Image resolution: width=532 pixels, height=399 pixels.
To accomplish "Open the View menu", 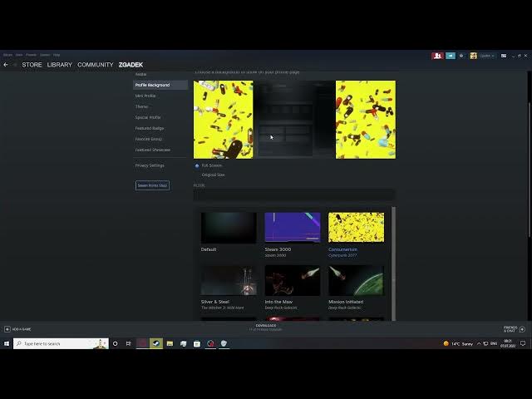I will point(19,55).
